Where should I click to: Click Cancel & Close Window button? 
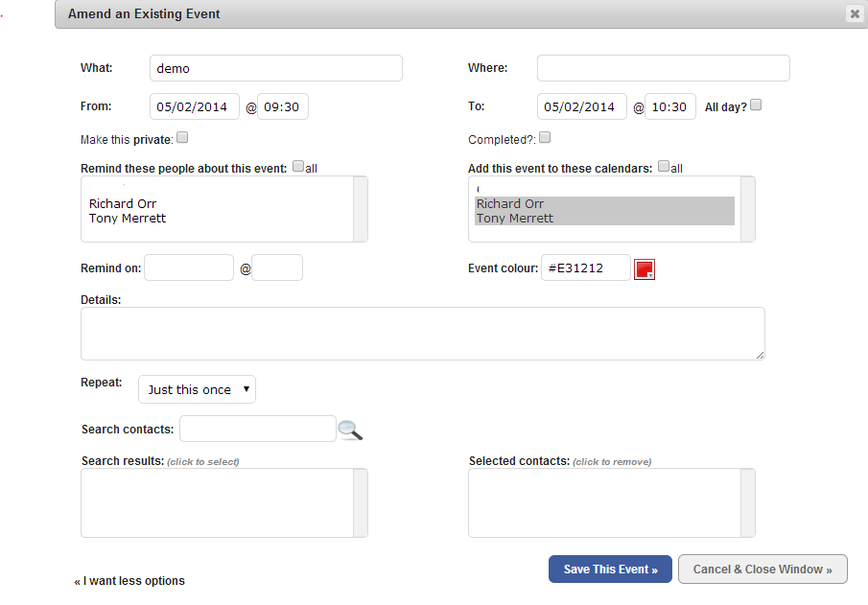click(762, 569)
